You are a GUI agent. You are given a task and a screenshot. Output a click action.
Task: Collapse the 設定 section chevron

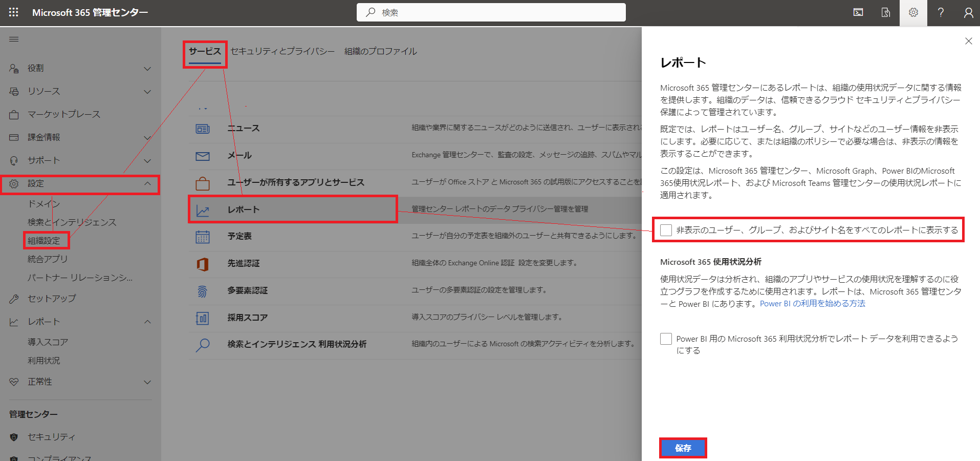coord(147,183)
